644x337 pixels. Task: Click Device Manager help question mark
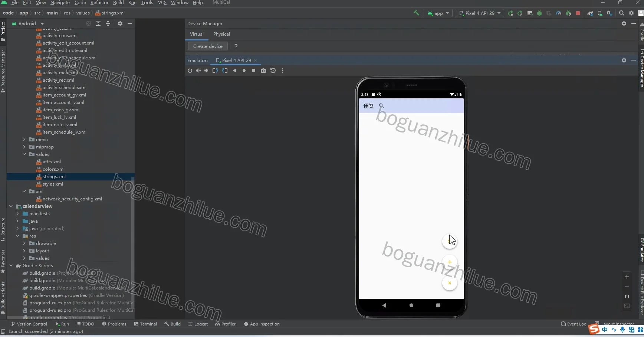236,46
